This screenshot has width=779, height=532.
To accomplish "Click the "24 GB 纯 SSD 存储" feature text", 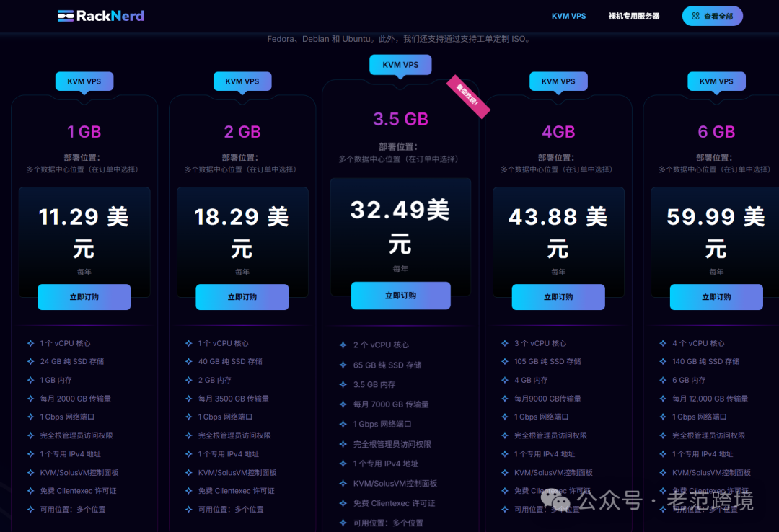I will point(72,362).
